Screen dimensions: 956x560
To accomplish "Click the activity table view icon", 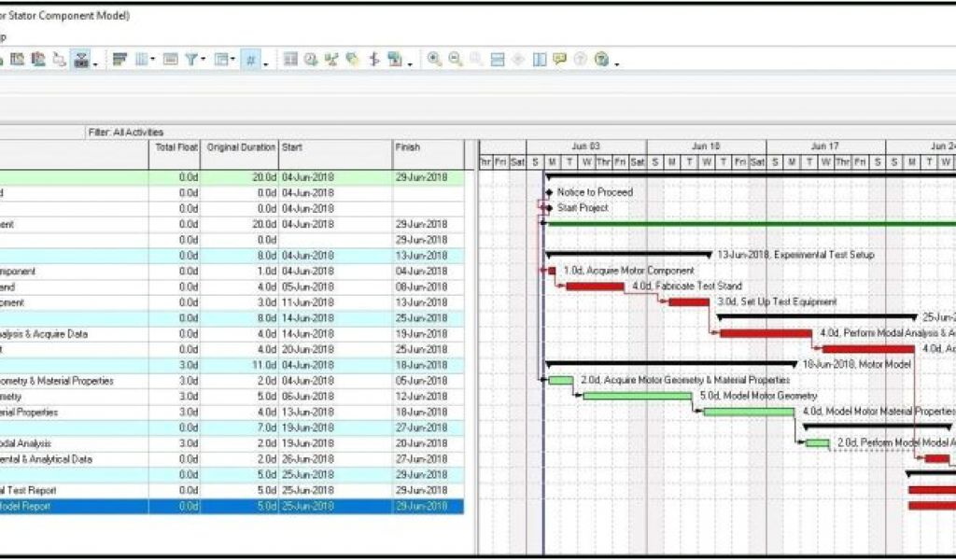I will [290, 60].
